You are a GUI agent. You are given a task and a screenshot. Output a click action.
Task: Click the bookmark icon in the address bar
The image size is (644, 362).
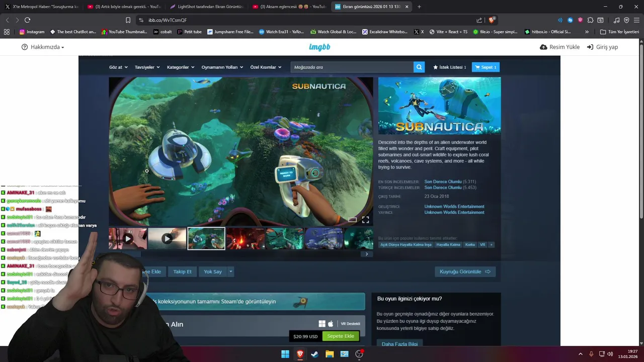tap(128, 20)
